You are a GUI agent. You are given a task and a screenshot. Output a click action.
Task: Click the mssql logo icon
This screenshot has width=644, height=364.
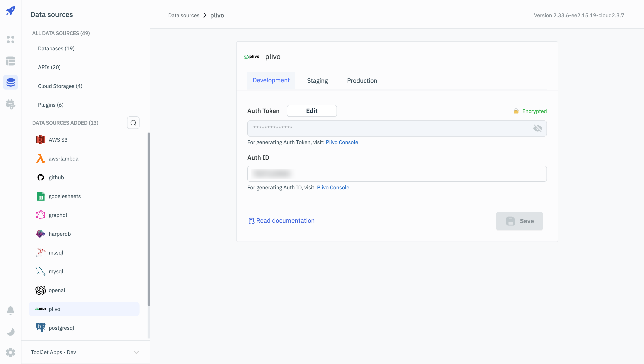pos(40,252)
